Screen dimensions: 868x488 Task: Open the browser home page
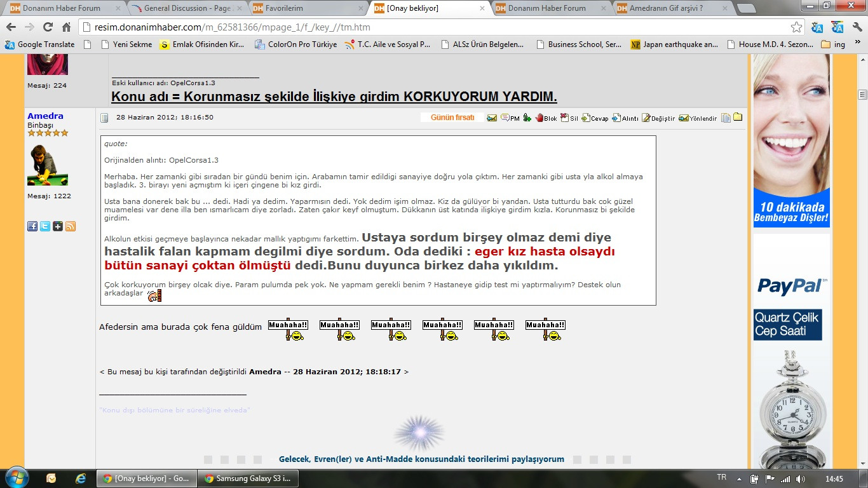coord(66,27)
